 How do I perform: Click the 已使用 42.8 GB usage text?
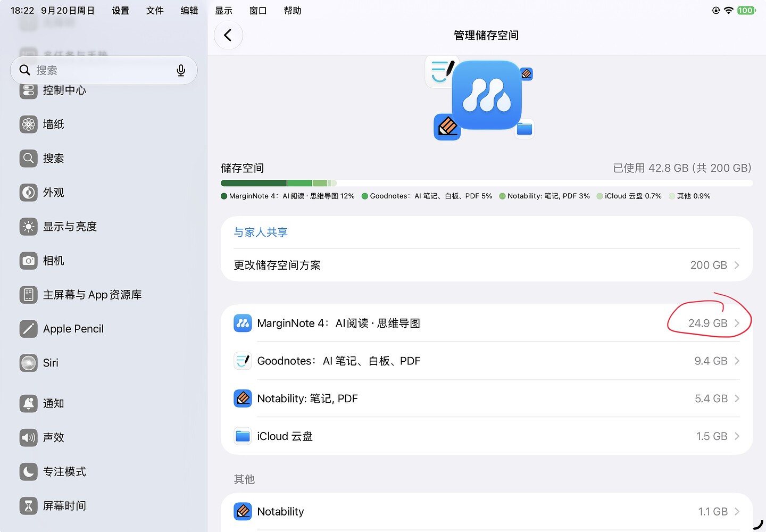coord(682,168)
